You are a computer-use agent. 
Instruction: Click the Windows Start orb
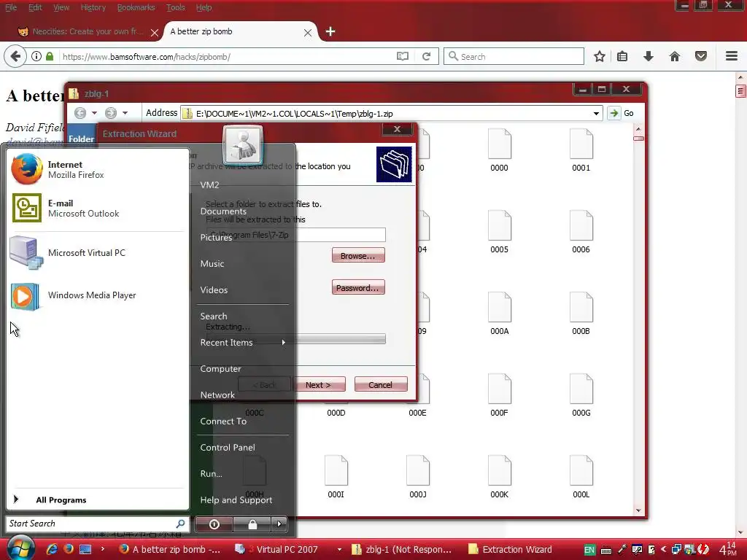tap(21, 548)
